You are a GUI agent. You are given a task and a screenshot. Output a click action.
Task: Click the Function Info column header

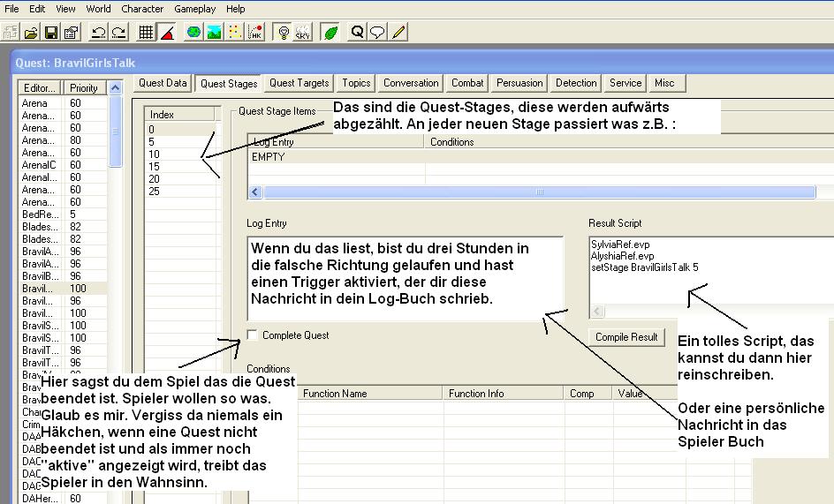click(503, 394)
